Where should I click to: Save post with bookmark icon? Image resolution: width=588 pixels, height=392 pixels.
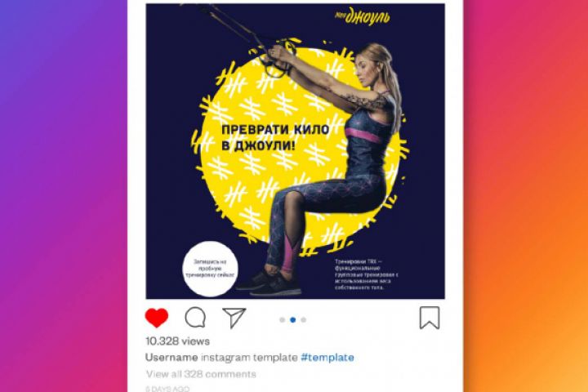(430, 318)
